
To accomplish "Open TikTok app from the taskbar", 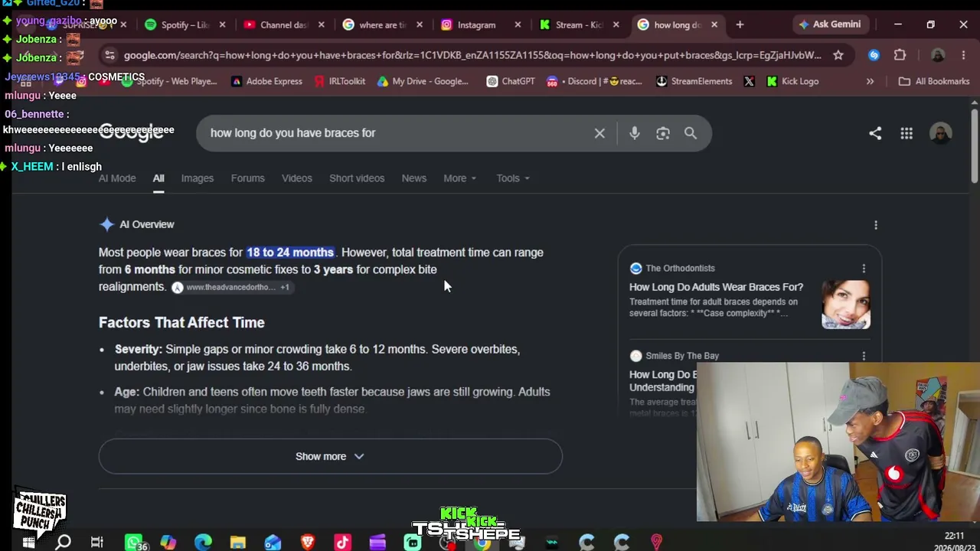I will (x=342, y=543).
